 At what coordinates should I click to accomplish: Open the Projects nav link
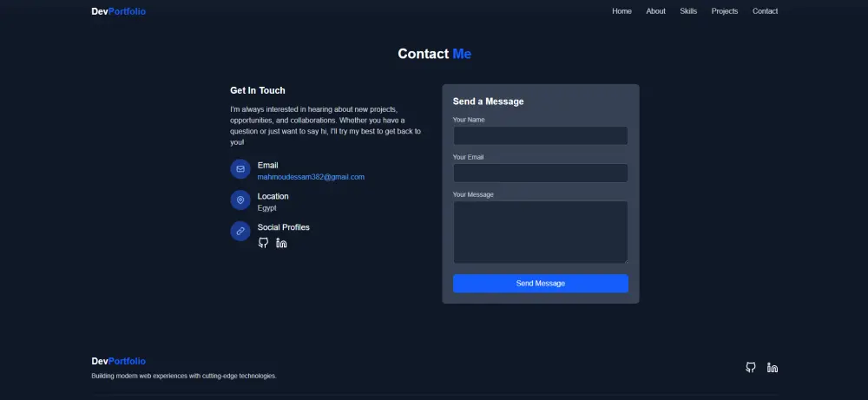click(x=725, y=11)
